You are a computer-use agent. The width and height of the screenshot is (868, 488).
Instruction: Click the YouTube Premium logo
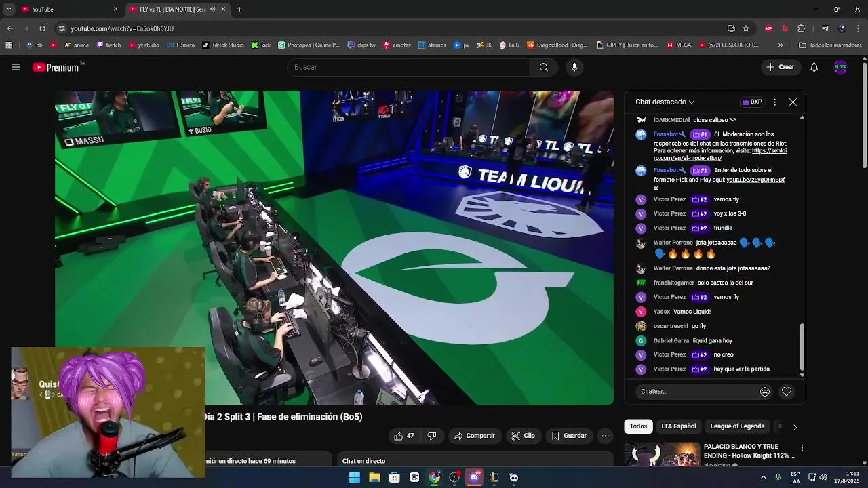56,67
